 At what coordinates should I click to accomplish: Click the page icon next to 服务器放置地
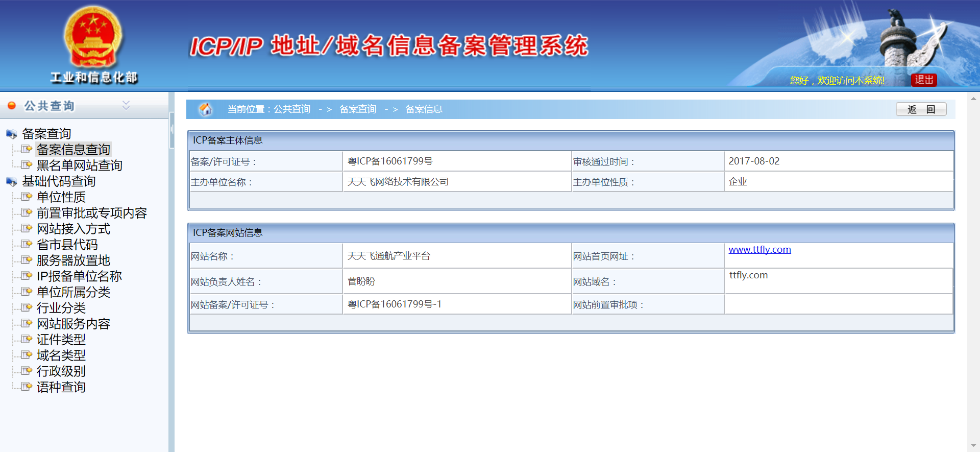27,260
